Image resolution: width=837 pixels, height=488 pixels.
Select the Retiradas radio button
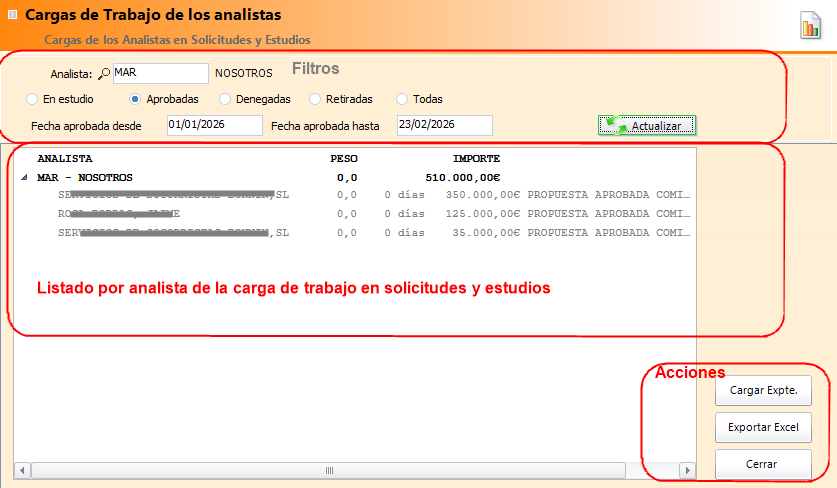[315, 99]
